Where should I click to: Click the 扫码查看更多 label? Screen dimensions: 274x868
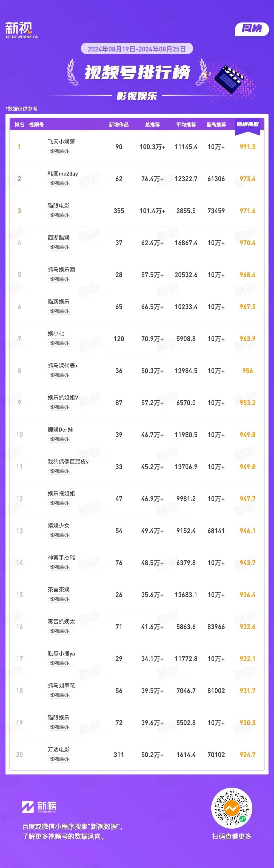[x=232, y=836]
